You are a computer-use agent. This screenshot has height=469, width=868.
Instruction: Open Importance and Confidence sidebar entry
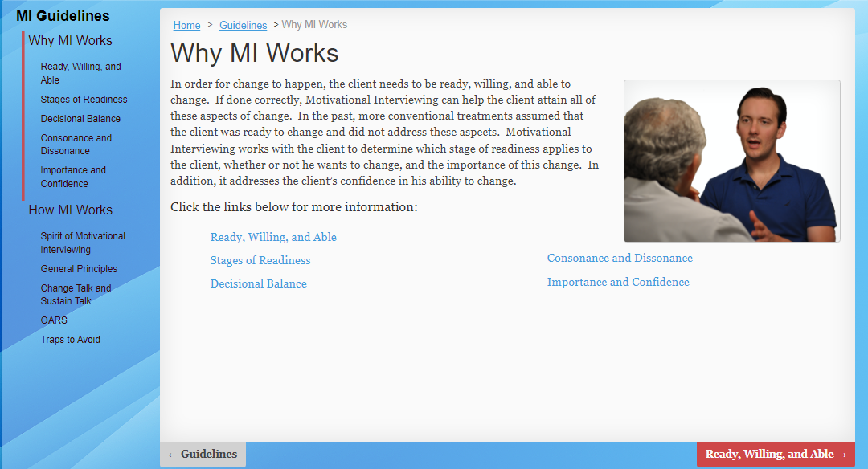73,177
